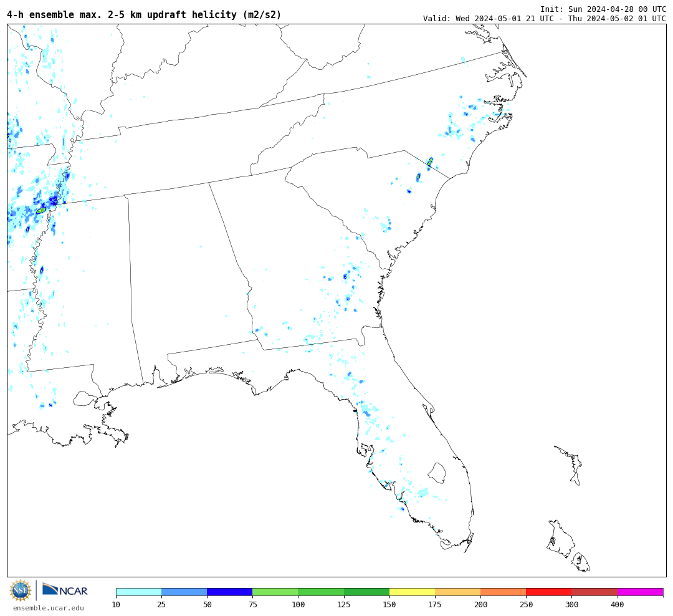Click colorbar label 50
Image resolution: width=673 pixels, height=616 pixels.
(x=207, y=604)
